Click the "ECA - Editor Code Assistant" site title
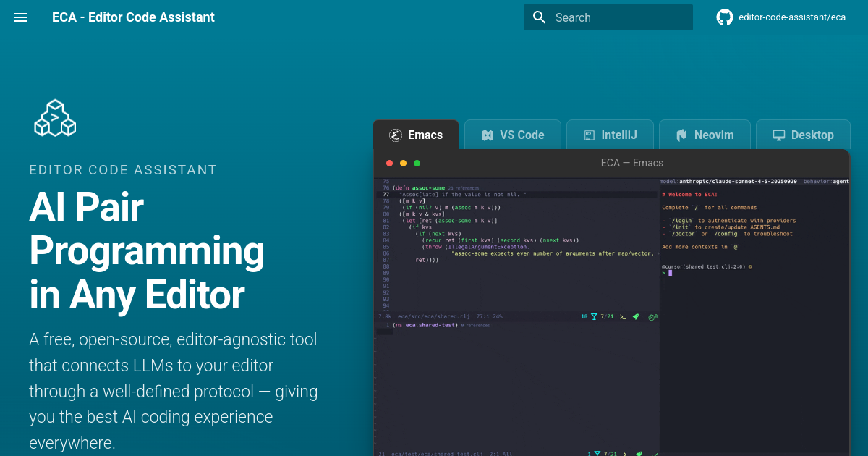The height and width of the screenshot is (456, 868). [x=133, y=17]
